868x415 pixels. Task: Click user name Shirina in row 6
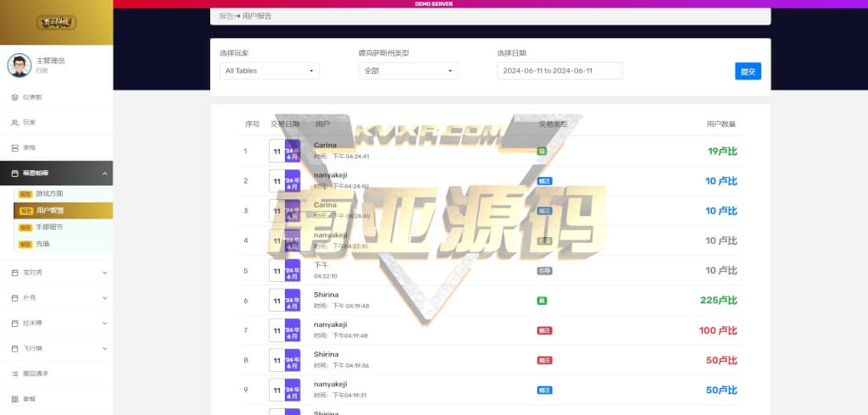pos(326,295)
